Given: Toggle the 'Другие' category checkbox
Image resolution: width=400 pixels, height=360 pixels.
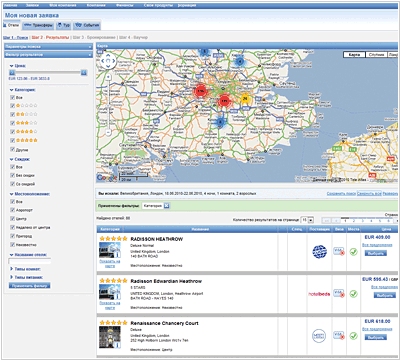Looking at the screenshot, I should tap(12, 149).
